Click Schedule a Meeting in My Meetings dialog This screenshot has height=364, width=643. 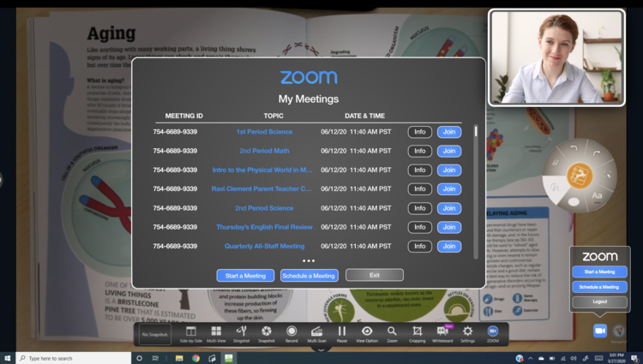click(309, 276)
